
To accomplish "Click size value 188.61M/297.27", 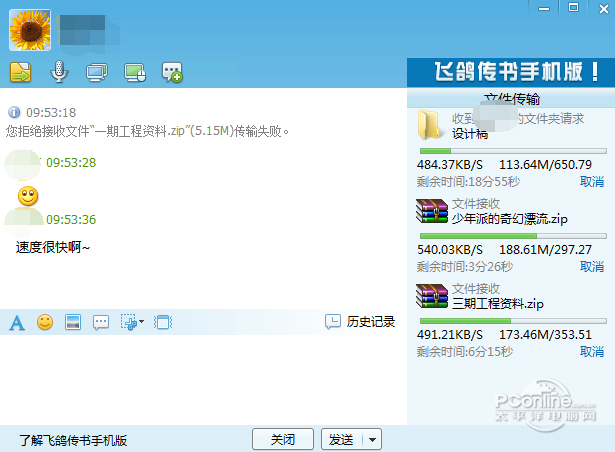I will click(545, 250).
